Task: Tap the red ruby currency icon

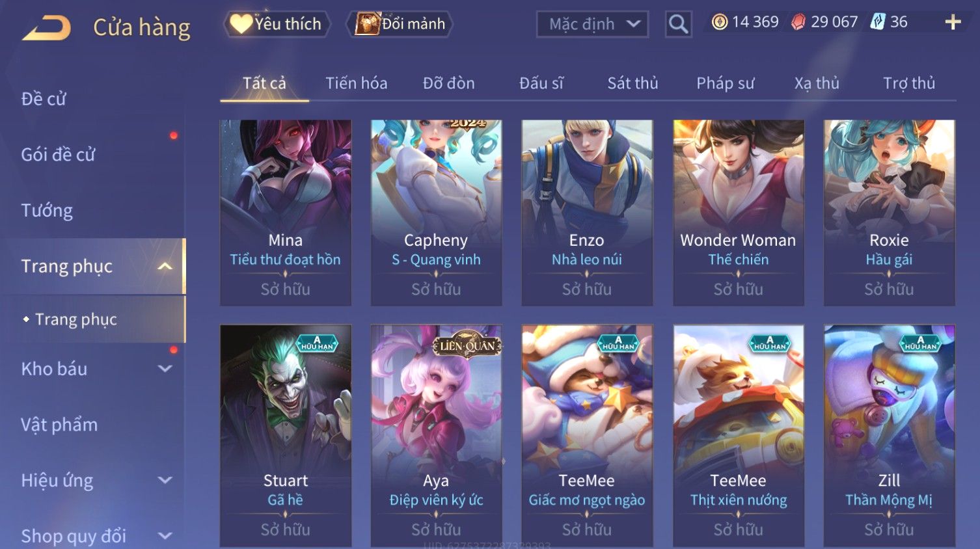Action: point(798,22)
